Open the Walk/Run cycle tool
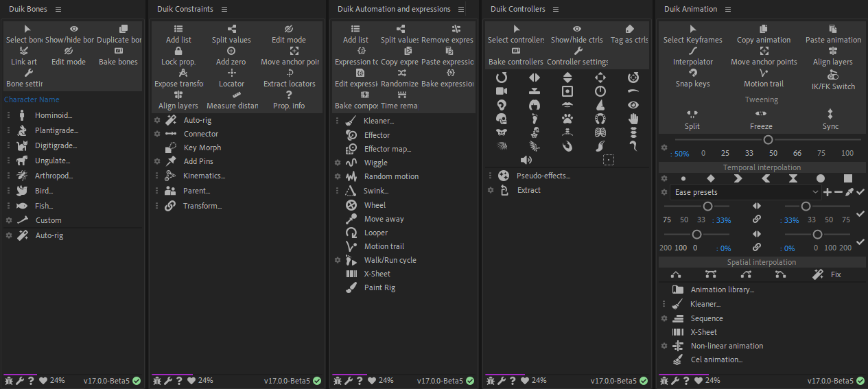868x389 pixels. pos(390,260)
